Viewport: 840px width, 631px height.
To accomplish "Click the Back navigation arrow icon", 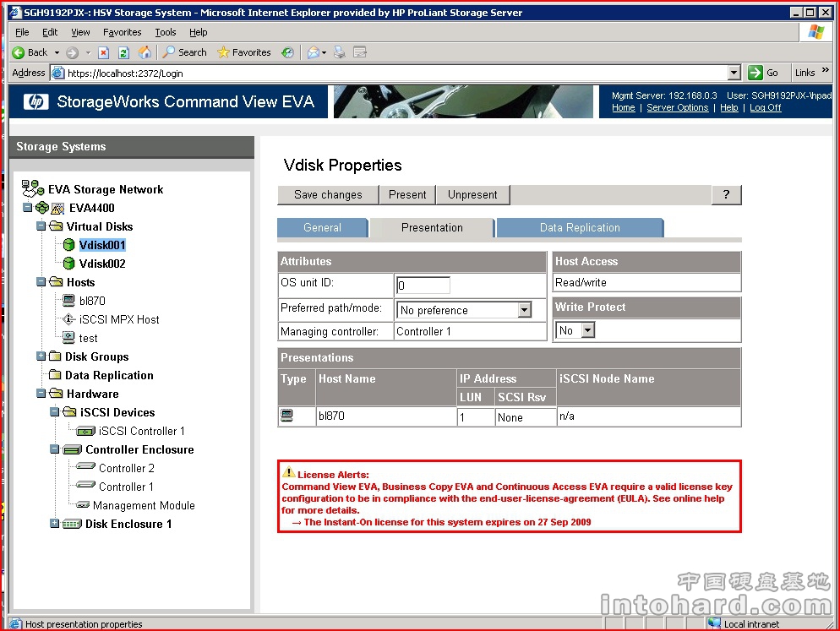I will point(19,52).
